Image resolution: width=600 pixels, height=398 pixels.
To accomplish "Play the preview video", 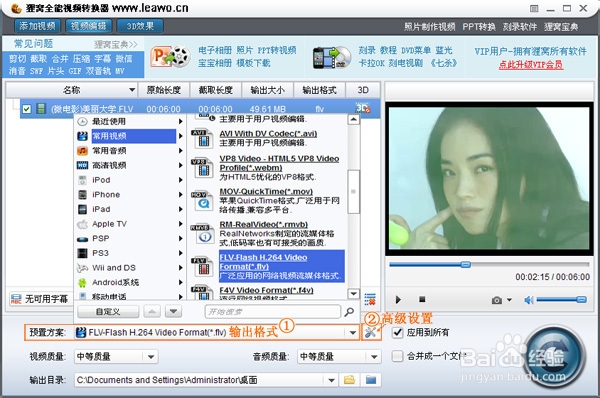I will tap(398, 299).
